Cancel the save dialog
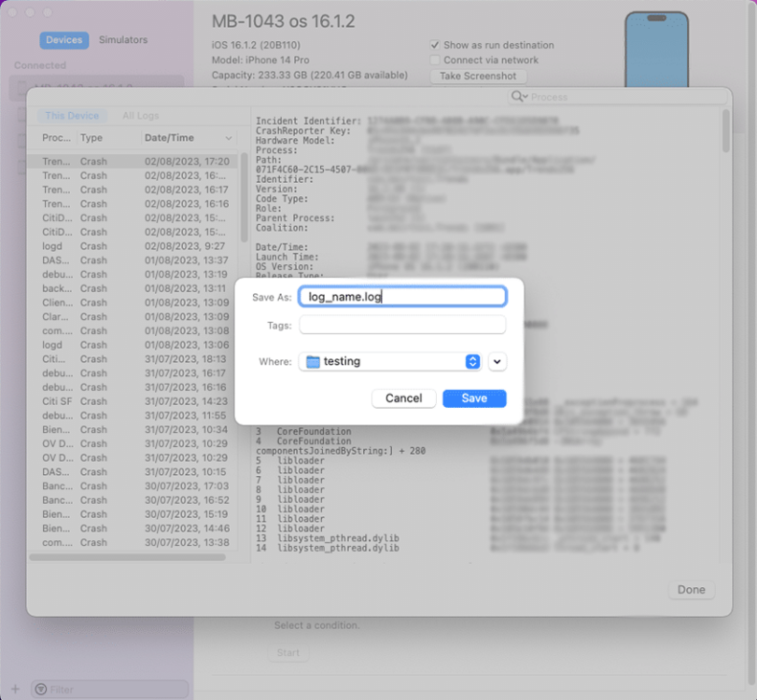757x700 pixels. click(403, 398)
